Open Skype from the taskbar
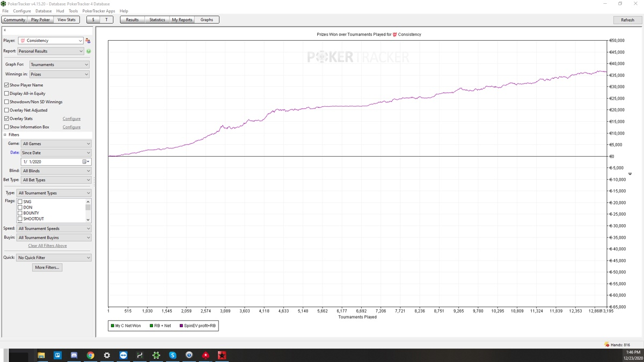 (173, 355)
